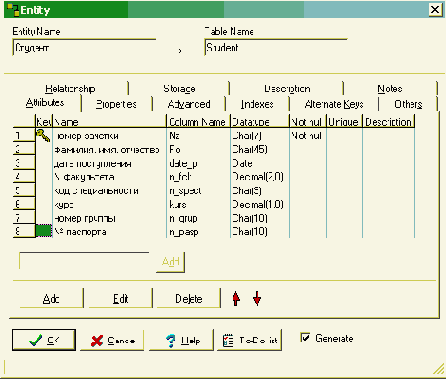The width and height of the screenshot is (446, 379).
Task: Open the Alternate Keys tab
Action: (x=334, y=104)
